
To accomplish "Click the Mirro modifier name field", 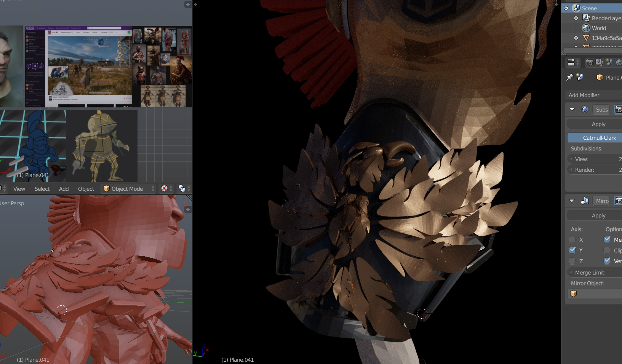I will (x=601, y=201).
